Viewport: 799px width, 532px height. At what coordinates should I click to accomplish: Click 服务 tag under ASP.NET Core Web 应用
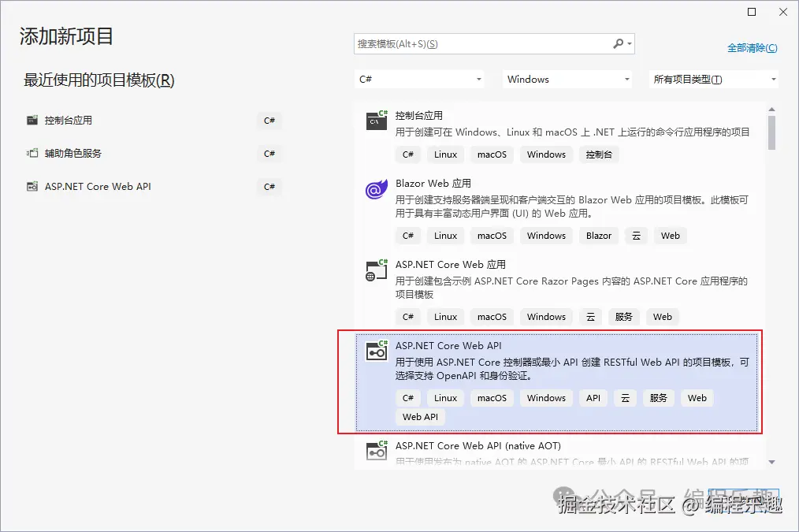tap(624, 317)
